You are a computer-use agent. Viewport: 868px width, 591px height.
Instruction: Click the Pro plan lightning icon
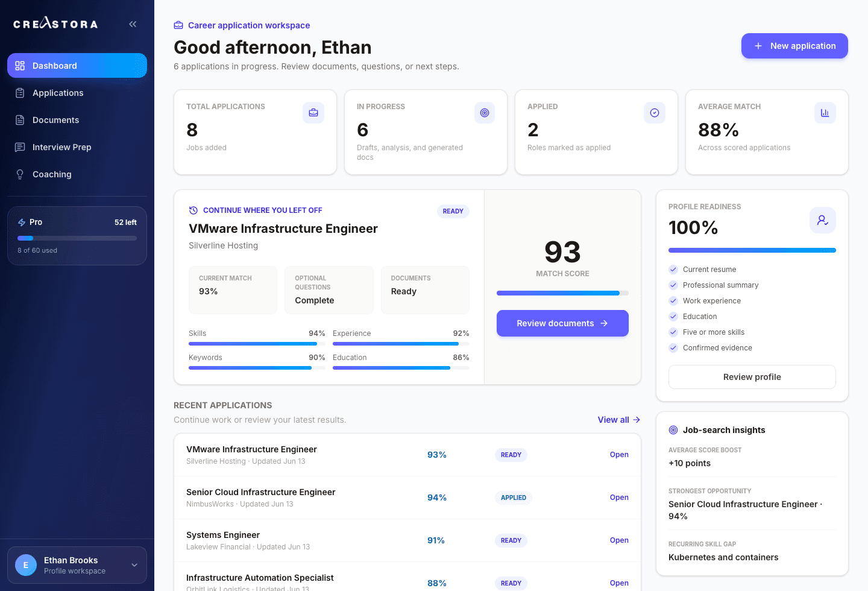coord(22,223)
